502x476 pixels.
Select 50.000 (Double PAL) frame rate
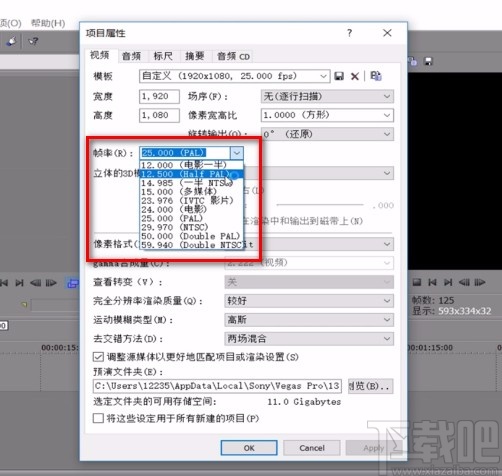[x=192, y=236]
